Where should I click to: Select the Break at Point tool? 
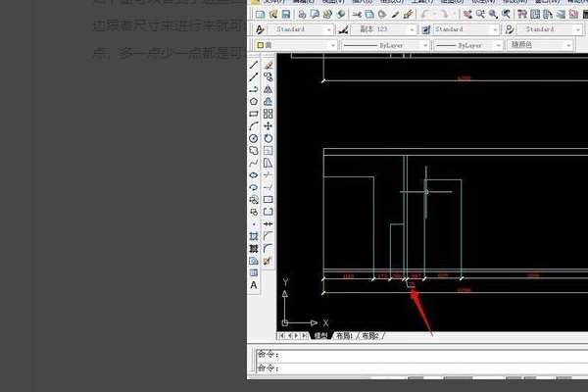click(268, 200)
